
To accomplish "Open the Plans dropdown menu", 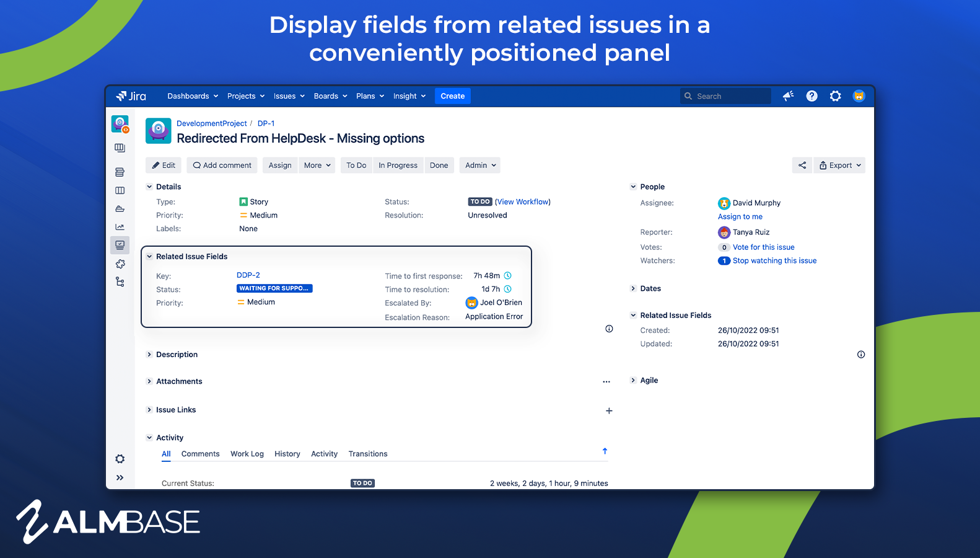I will click(x=370, y=96).
